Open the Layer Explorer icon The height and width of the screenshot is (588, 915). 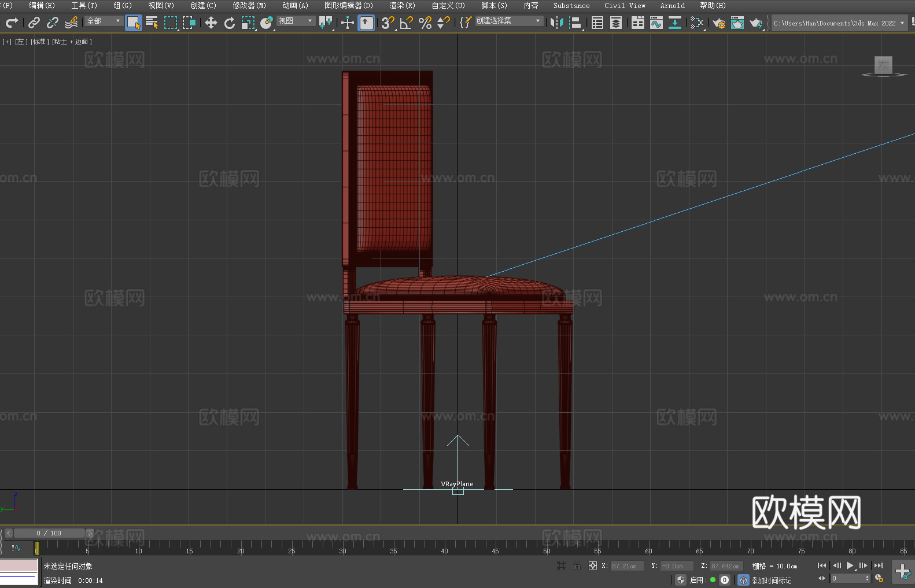click(616, 23)
